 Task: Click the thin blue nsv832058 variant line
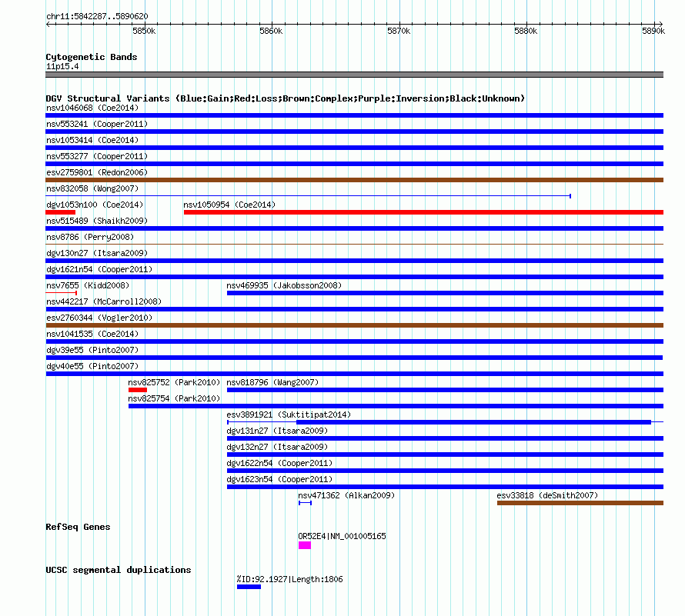[309, 196]
